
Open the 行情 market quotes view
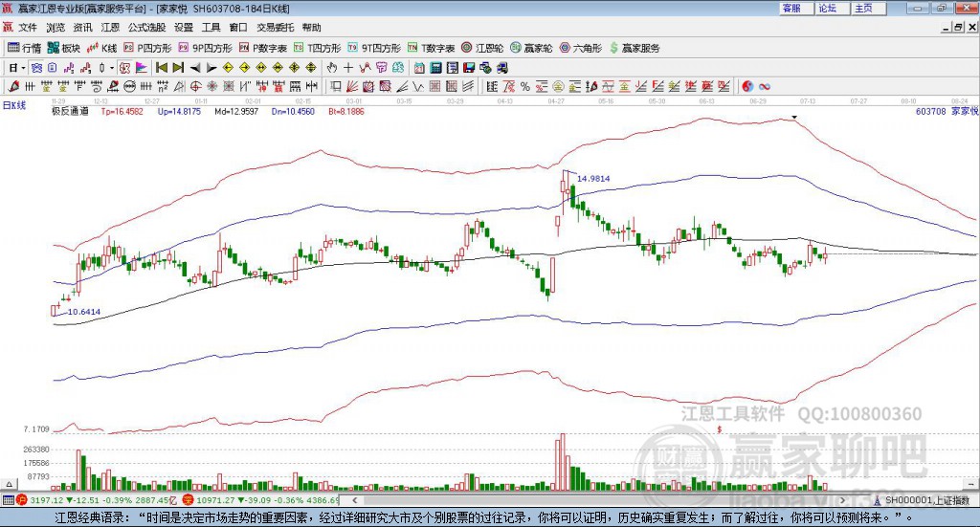click(x=24, y=48)
